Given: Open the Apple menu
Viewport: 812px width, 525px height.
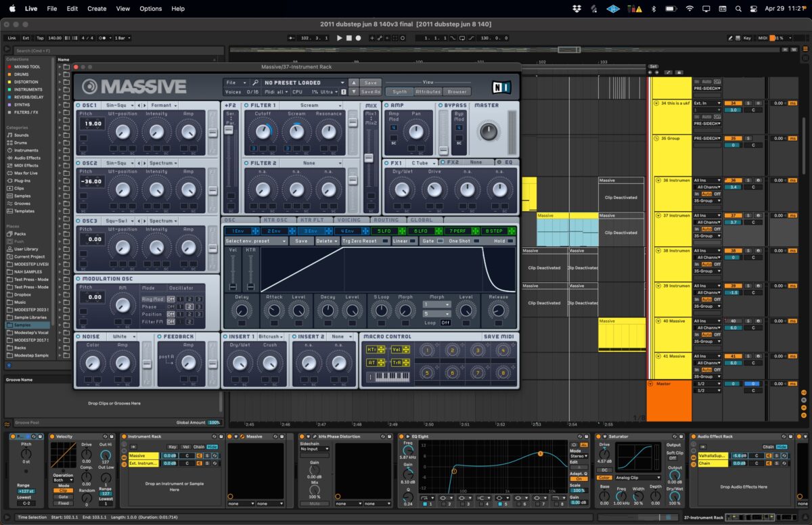Looking at the screenshot, I should click(x=12, y=9).
